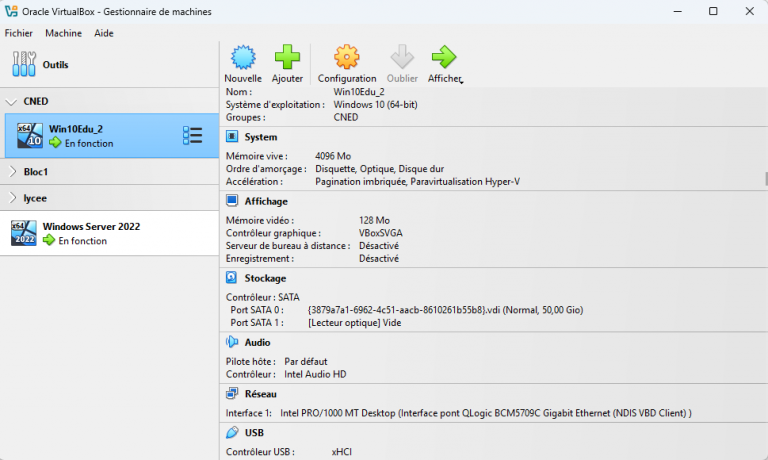Click the Audio section speaker icon
This screenshot has width=768, height=460.
point(232,342)
